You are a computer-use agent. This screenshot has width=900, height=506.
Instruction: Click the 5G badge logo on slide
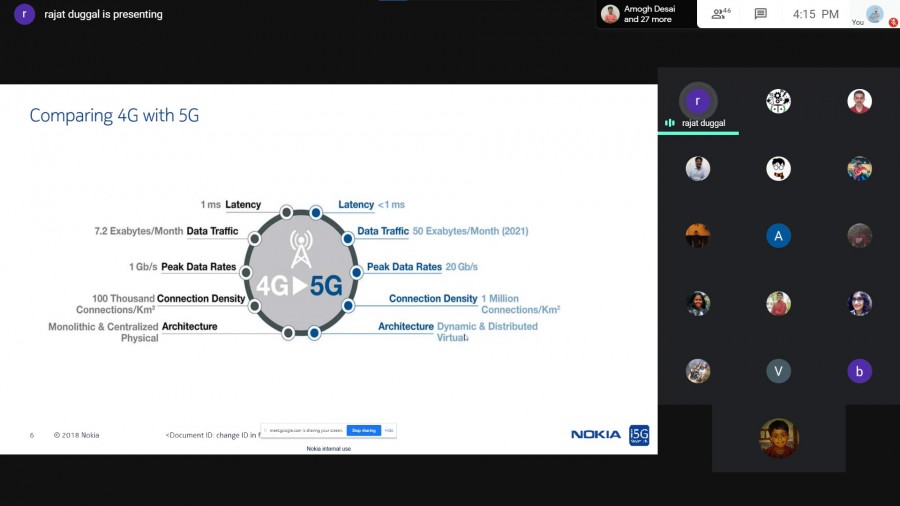pyautogui.click(x=639, y=434)
